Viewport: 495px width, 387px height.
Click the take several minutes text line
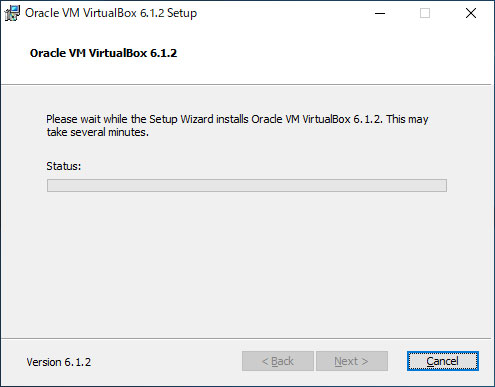(97, 132)
